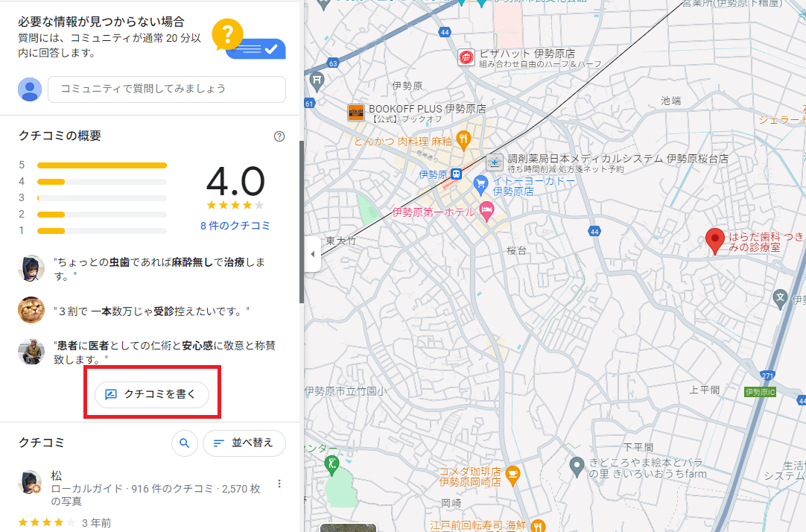Image resolution: width=806 pixels, height=532 pixels.
Task: Click the search icon in the クチコミ section
Action: tap(184, 443)
